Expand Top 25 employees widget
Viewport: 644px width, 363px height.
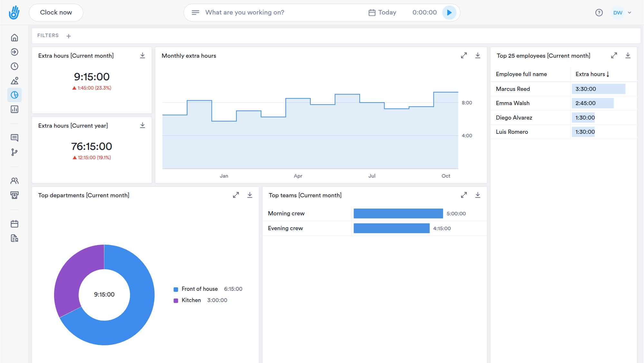[614, 55]
